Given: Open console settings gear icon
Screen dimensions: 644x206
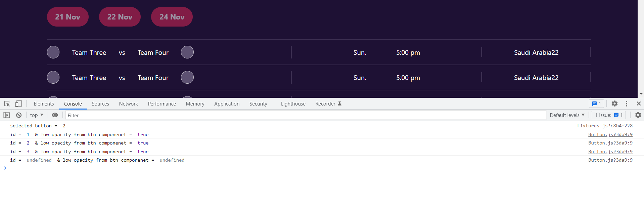Looking at the screenshot, I should pyautogui.click(x=638, y=115).
